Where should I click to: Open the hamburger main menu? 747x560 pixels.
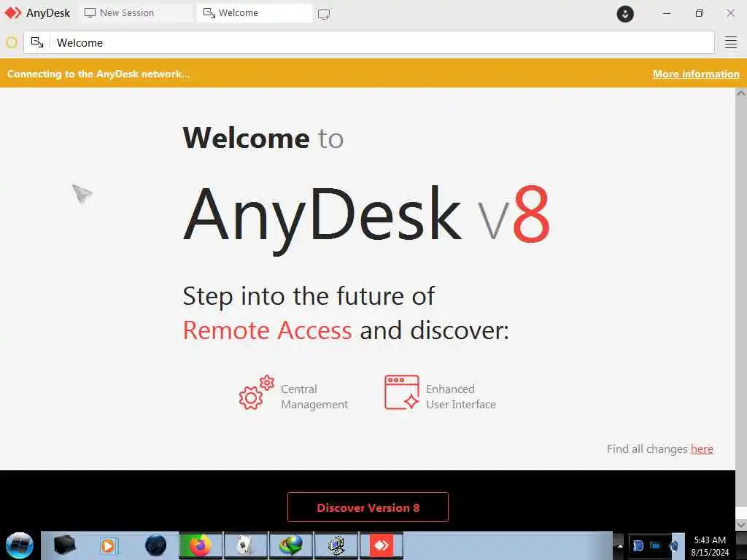click(x=731, y=42)
